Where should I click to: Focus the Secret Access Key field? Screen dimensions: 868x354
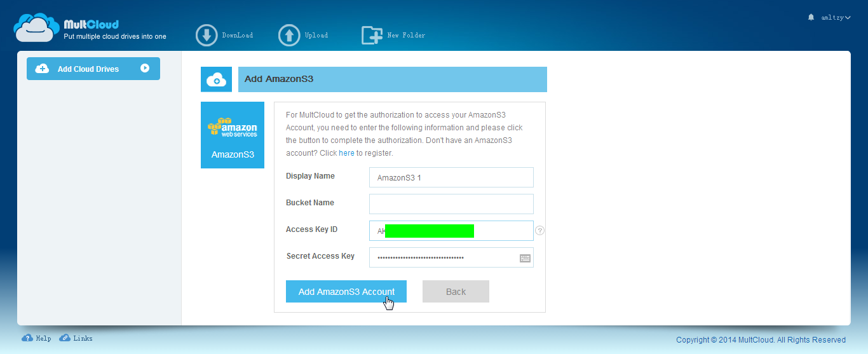coord(451,257)
